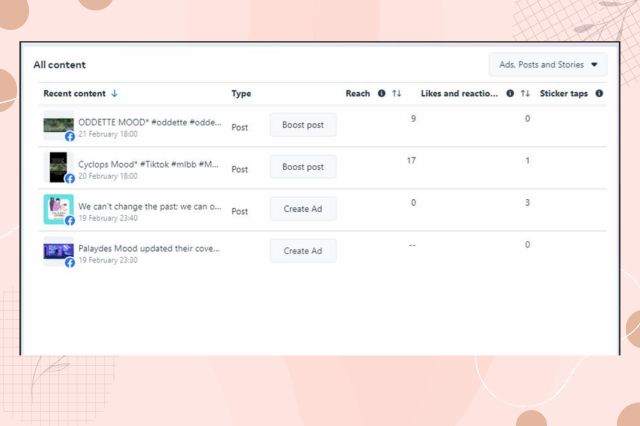Screen dimensions: 640x426
Task: Create Ad for We can't change the past post
Action: 303,209
